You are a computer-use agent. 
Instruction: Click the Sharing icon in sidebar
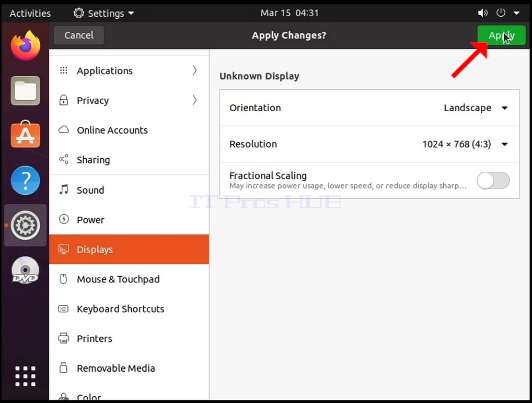point(63,159)
